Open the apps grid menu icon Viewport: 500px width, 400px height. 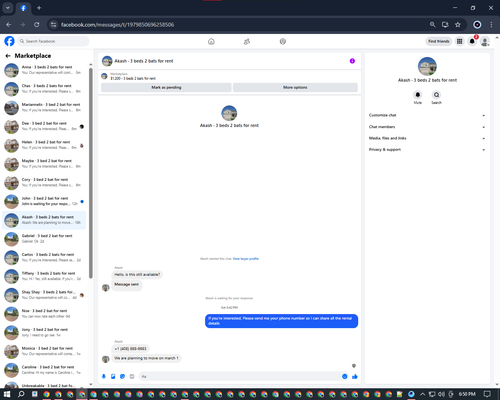pyautogui.click(x=459, y=41)
